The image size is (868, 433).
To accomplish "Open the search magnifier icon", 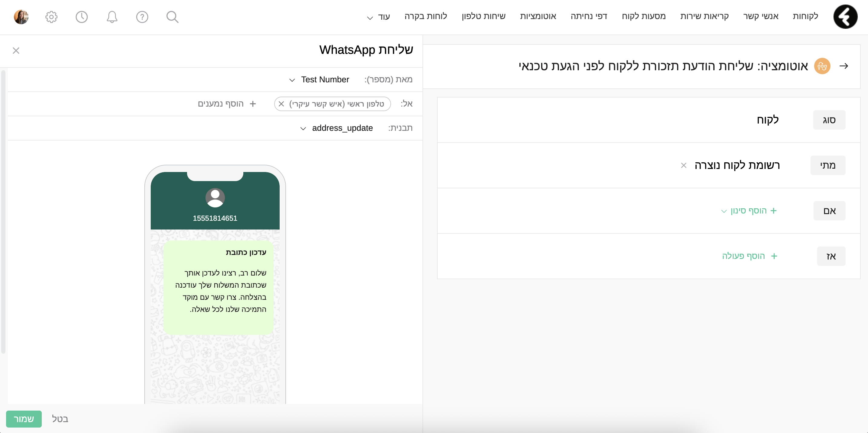I will [x=172, y=17].
